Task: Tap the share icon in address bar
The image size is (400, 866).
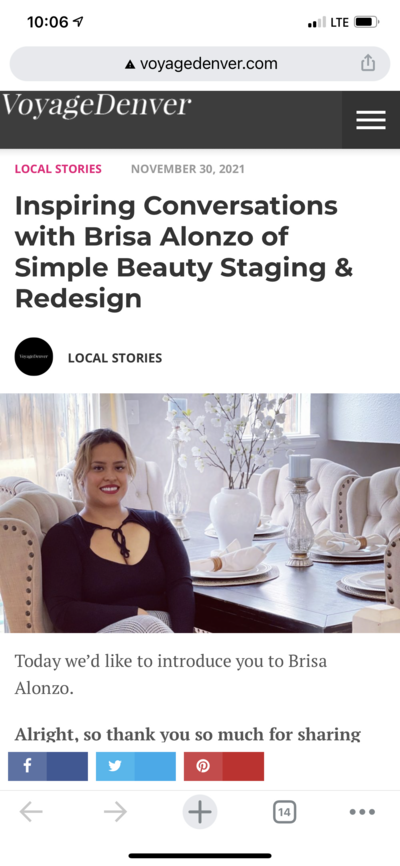Action: coord(368,64)
